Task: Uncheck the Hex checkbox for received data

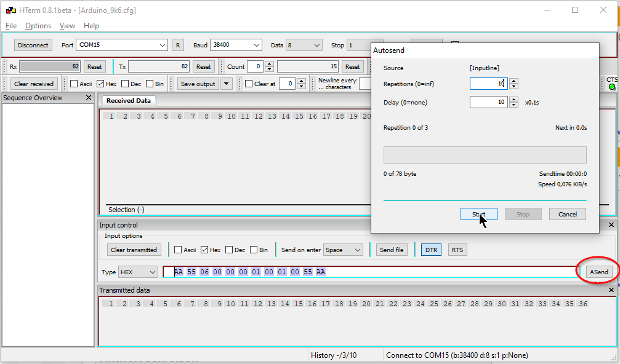Action: point(100,84)
